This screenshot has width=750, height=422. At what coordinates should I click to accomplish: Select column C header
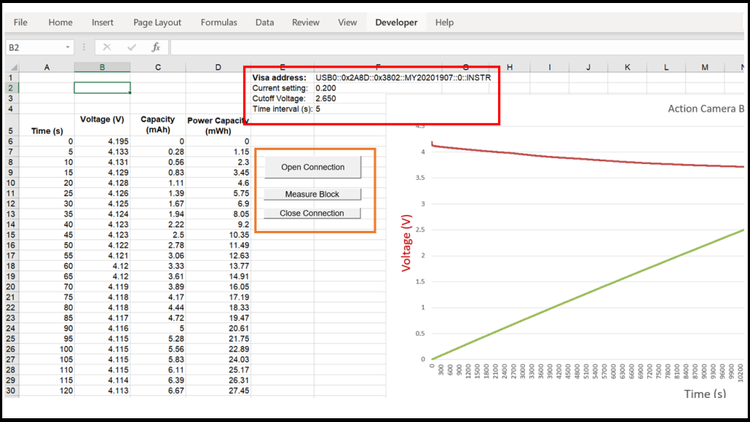click(158, 67)
